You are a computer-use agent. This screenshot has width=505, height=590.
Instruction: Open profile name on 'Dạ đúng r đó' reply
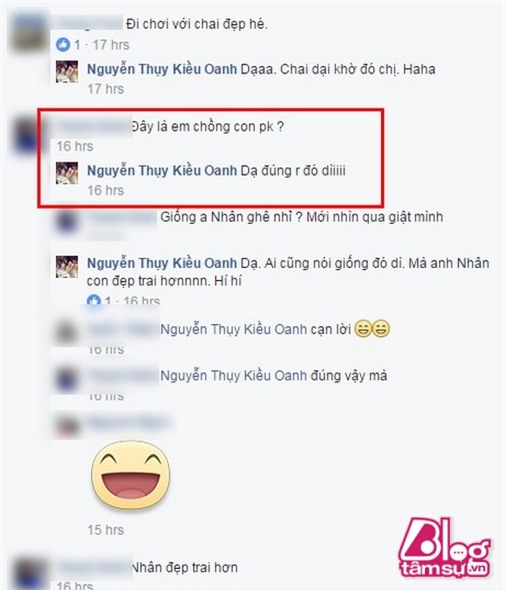coord(162,171)
